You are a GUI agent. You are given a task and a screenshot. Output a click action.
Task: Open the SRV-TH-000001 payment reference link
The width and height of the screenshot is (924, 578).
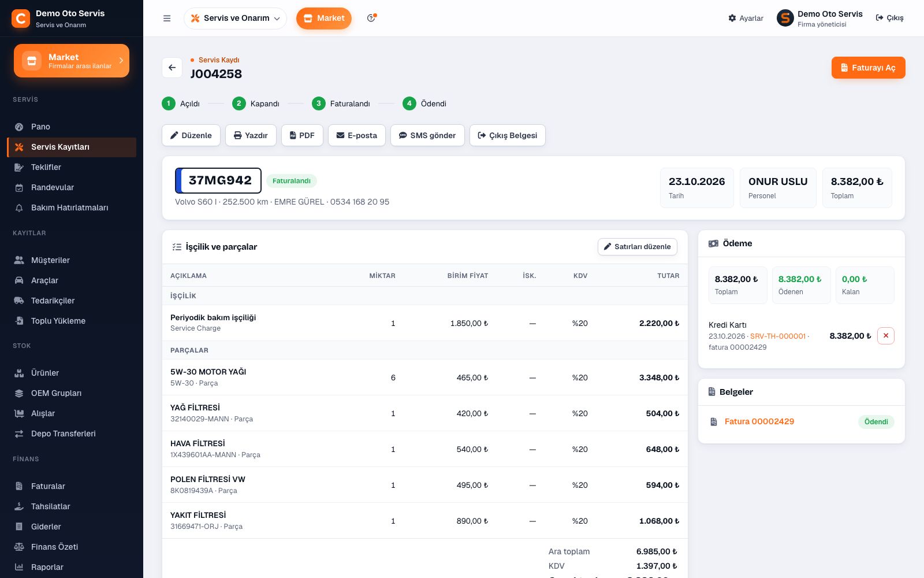pyautogui.click(x=777, y=336)
